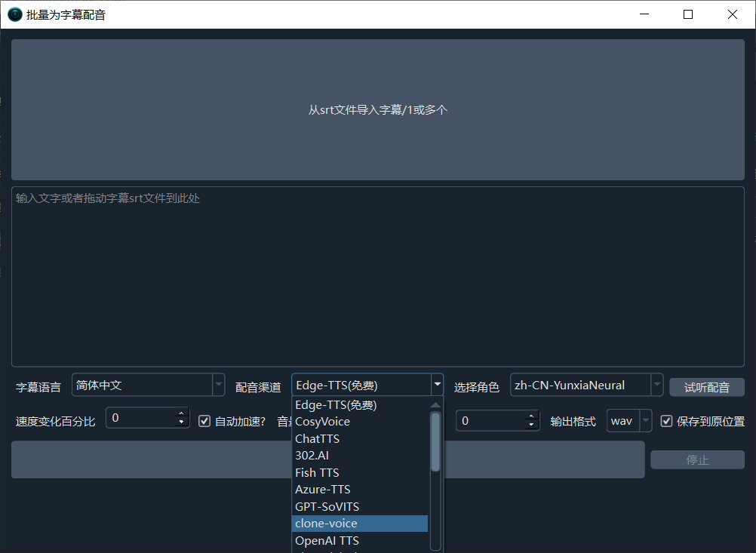The image size is (756, 553).
Task: Select CosyVoice from the channel list
Action: (322, 422)
